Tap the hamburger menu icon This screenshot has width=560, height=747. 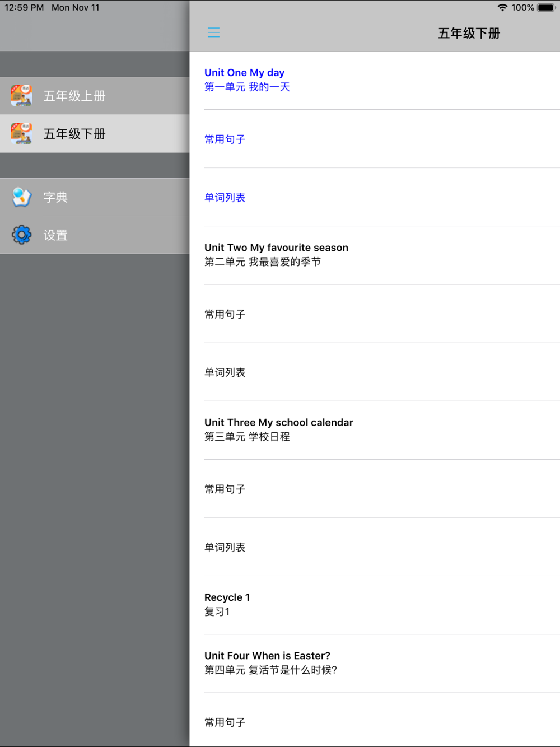click(213, 32)
